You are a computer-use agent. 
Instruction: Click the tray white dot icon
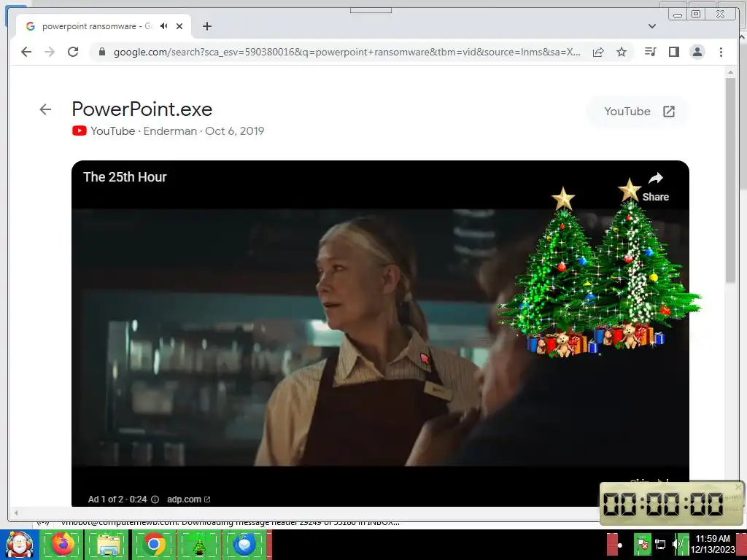(x=620, y=545)
